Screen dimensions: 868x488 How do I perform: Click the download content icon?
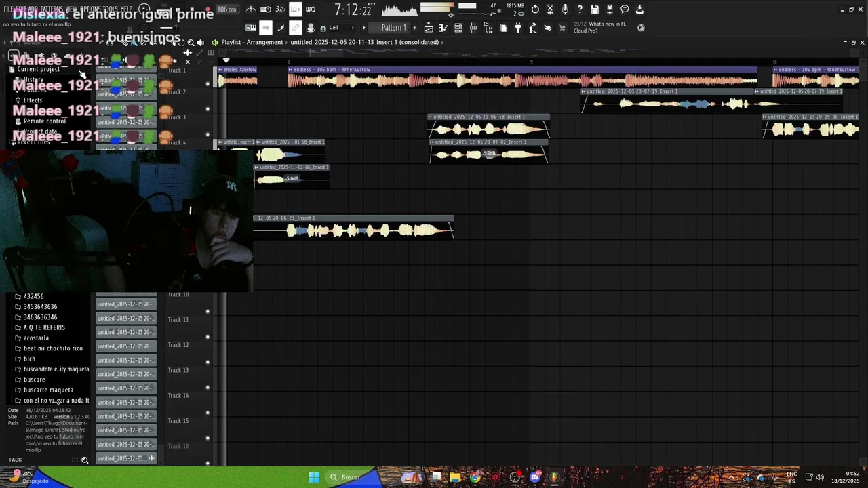(x=639, y=9)
